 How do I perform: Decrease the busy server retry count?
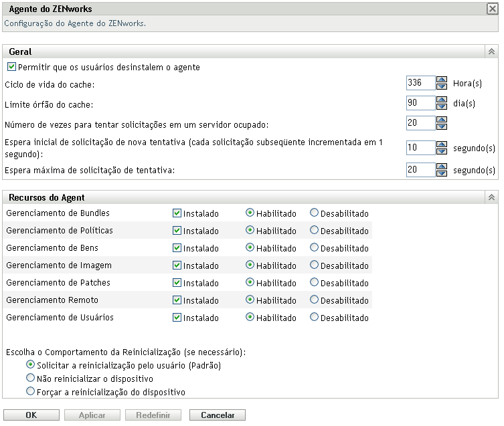(442, 126)
